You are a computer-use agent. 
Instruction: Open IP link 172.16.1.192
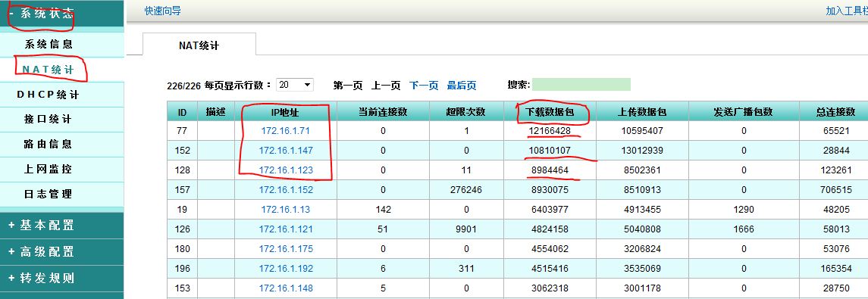tap(286, 269)
